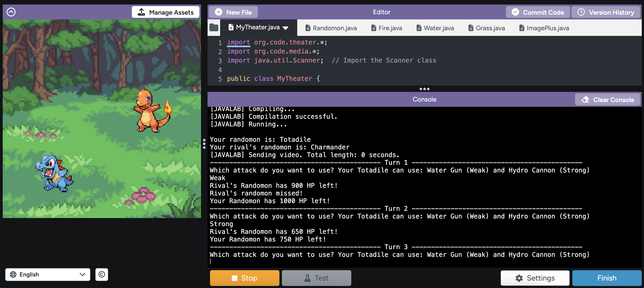Clear the console output

607,100
